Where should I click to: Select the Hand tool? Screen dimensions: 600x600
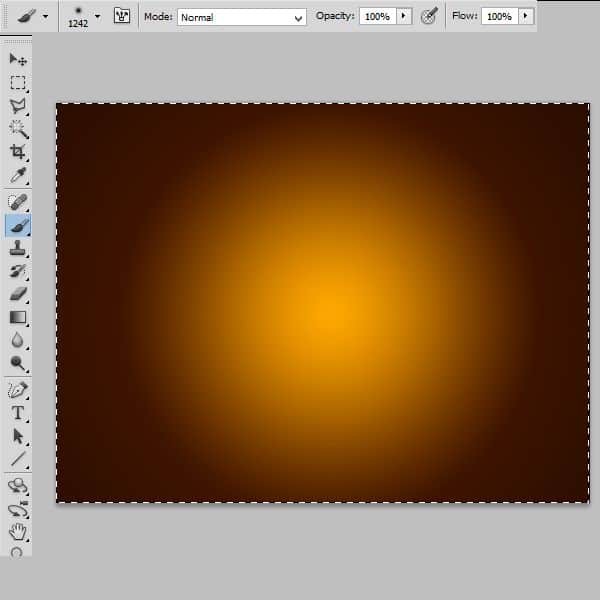(x=18, y=532)
